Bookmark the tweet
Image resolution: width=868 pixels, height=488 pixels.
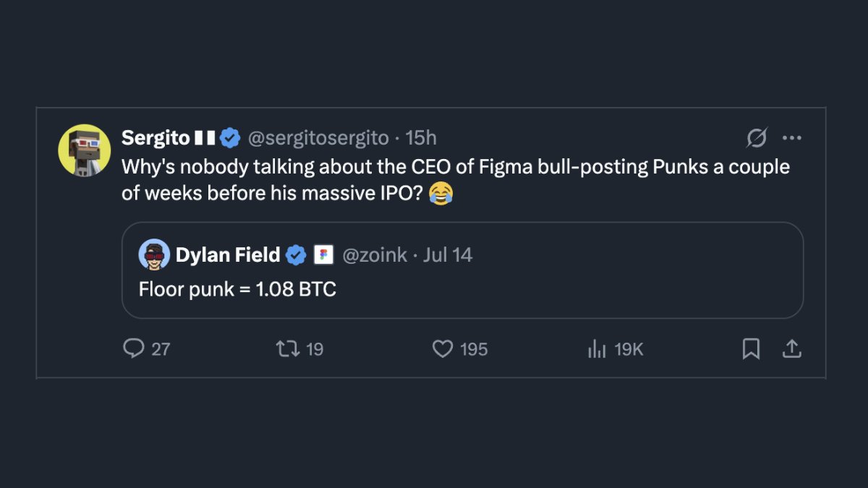click(751, 349)
